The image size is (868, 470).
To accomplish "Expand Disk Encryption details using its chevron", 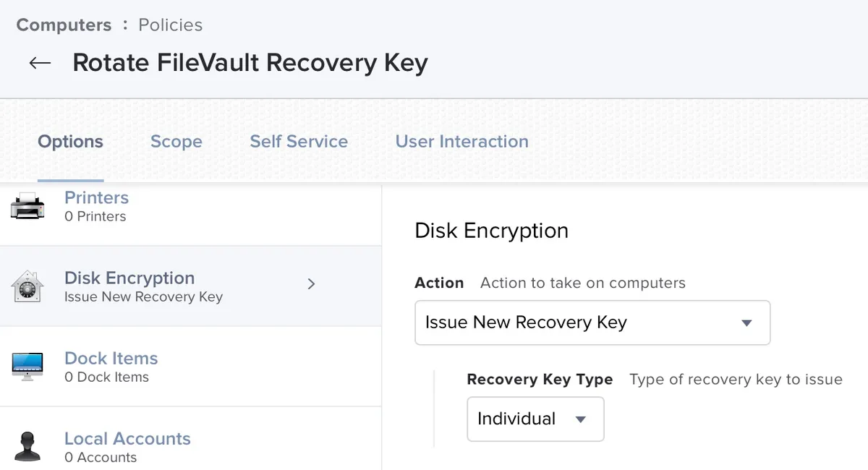I will point(311,284).
